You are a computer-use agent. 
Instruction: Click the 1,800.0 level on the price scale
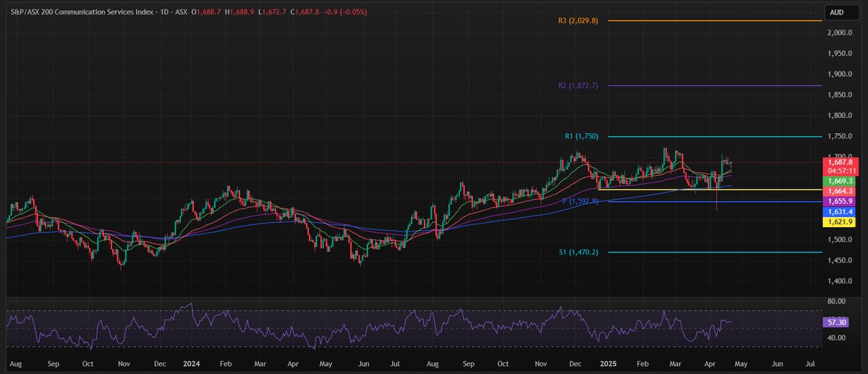840,116
